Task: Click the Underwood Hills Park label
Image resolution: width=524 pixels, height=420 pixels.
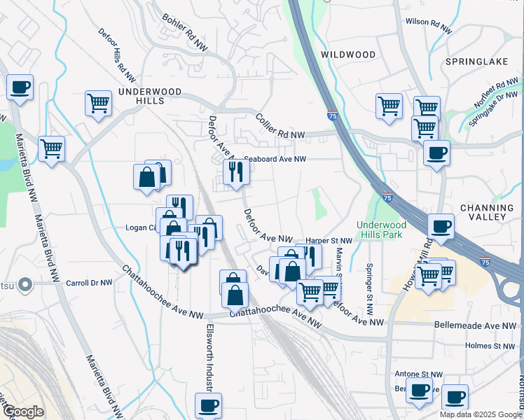Action: [x=379, y=230]
